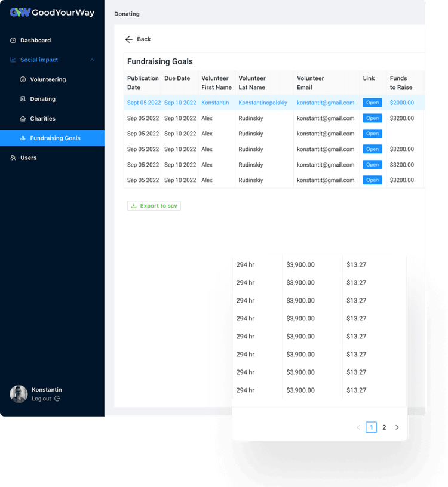The image size is (448, 487).
Task: Click the back arrow icon
Action: pyautogui.click(x=128, y=39)
